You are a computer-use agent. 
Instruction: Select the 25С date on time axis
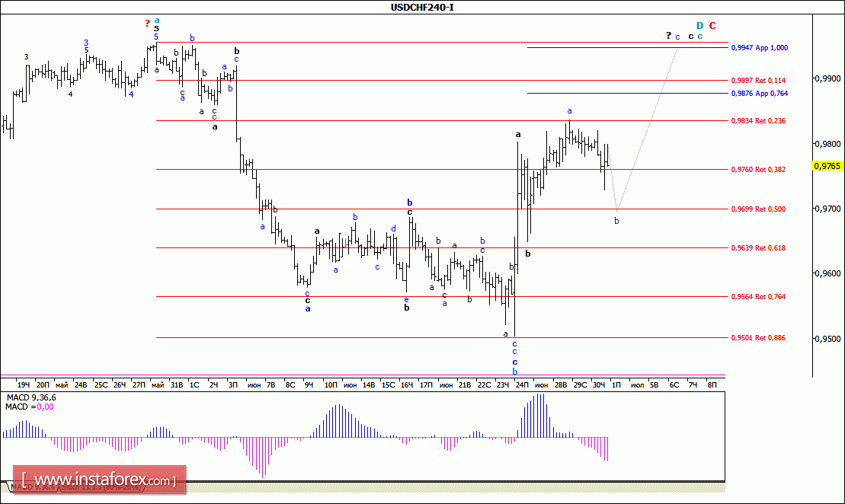101,385
